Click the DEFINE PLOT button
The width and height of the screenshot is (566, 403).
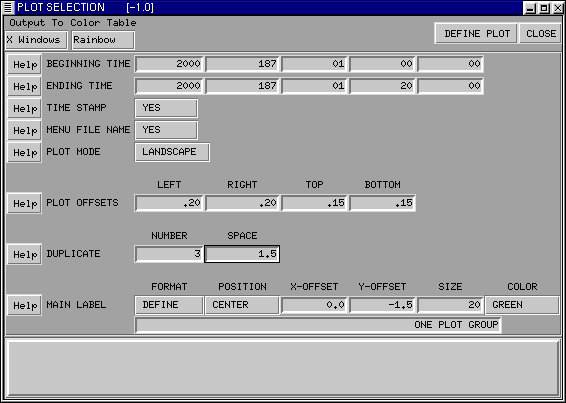tap(476, 34)
